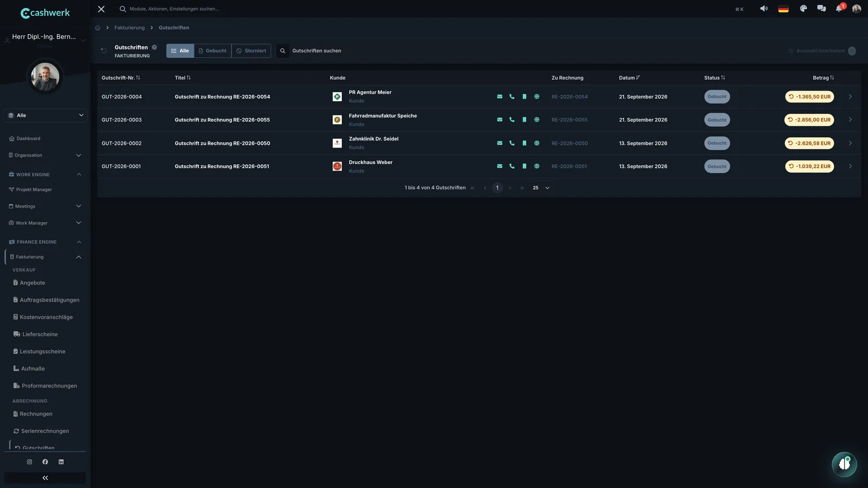Open the Alle workspace dropdown
This screenshot has width=868, height=488.
(45, 115)
